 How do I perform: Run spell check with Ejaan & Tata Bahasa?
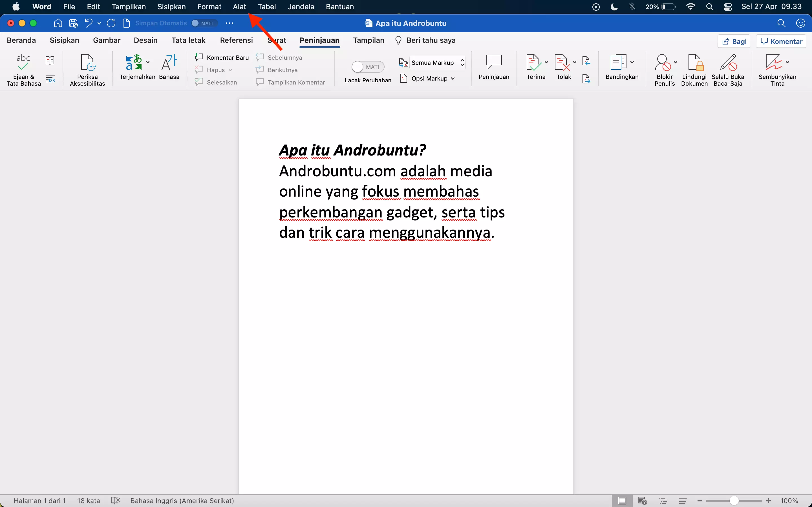pos(23,69)
